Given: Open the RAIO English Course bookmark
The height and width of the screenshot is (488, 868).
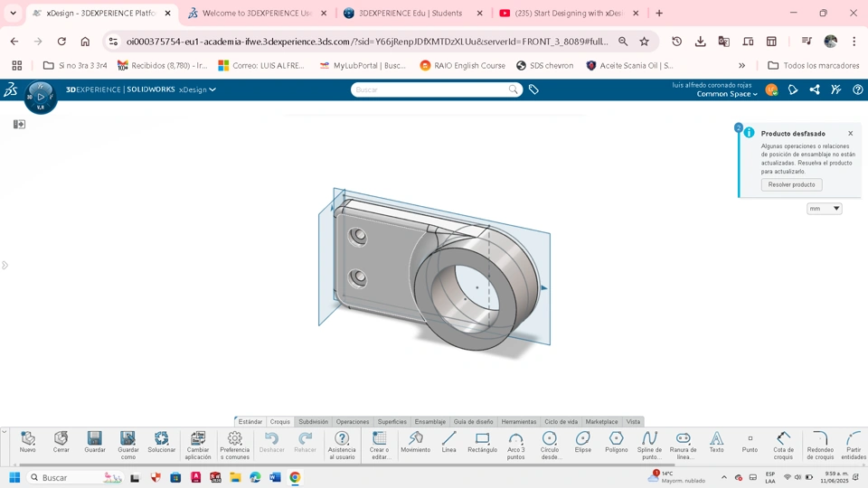Looking at the screenshot, I should [x=462, y=65].
